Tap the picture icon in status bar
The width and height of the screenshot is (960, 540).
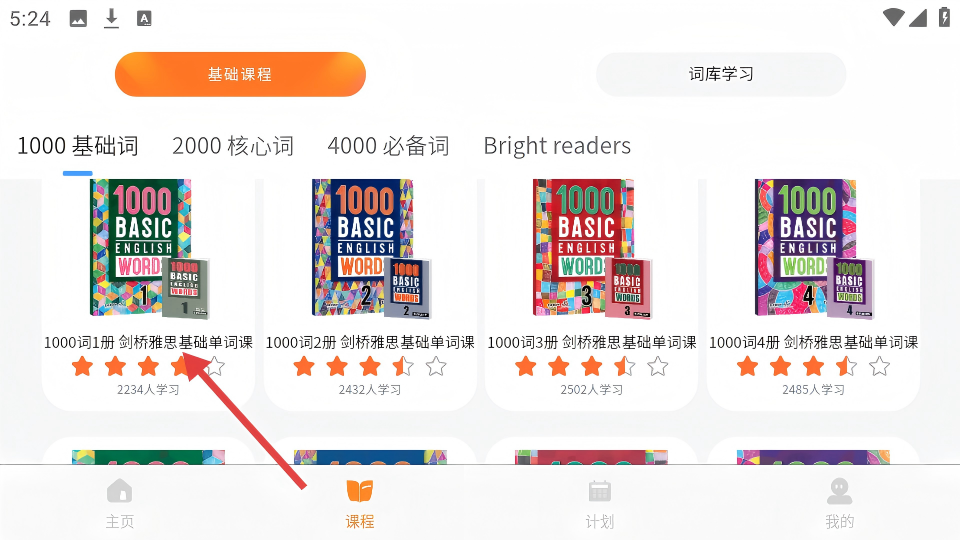[78, 19]
